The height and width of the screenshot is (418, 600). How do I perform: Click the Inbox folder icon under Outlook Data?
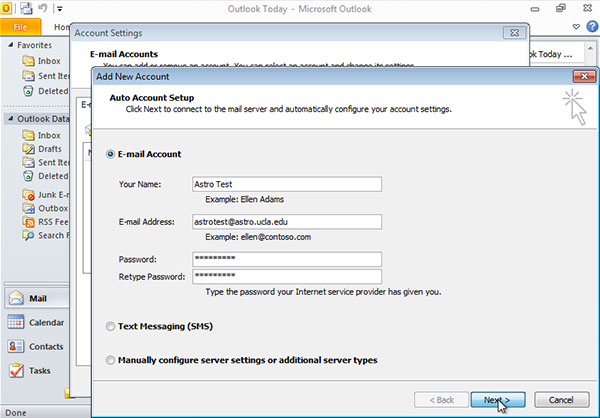(x=28, y=135)
